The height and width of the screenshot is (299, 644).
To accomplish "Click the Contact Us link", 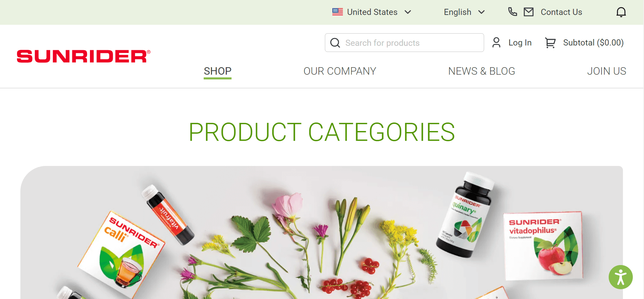I will (x=561, y=12).
